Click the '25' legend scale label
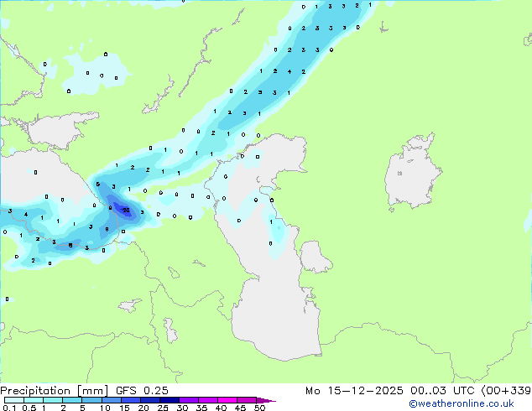Viewport: 532px width, 411px height. (163, 408)
